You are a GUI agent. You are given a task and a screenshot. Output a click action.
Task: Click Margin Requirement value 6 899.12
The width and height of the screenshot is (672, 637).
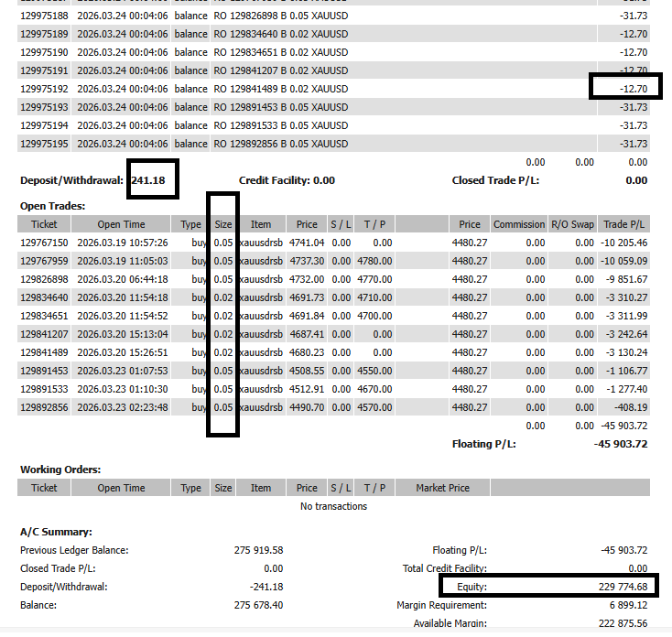pos(628,605)
